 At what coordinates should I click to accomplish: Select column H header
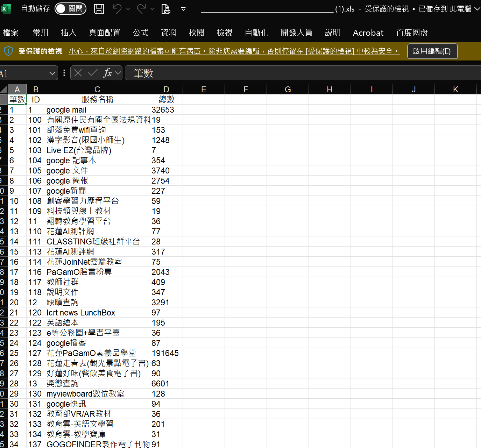[330, 90]
